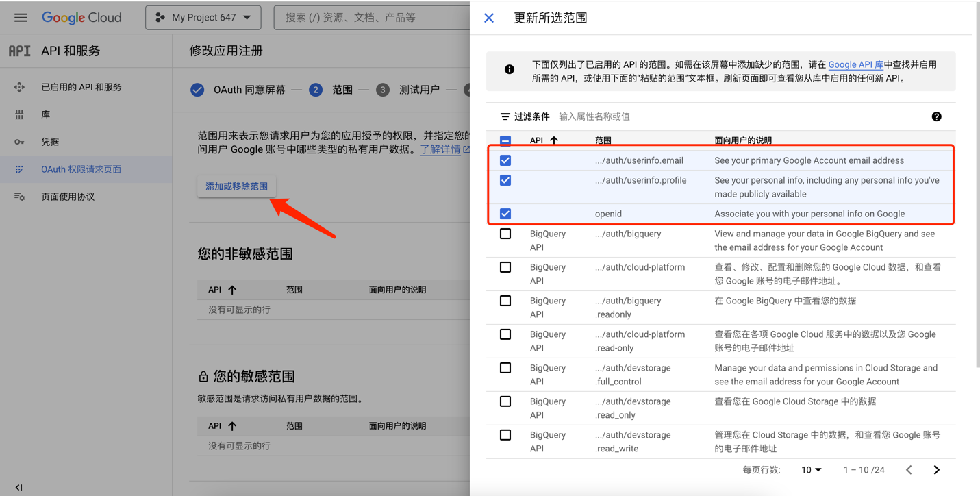Click the 1 – 10 /24 pagination text
This screenshot has width=980, height=496.
pos(864,470)
